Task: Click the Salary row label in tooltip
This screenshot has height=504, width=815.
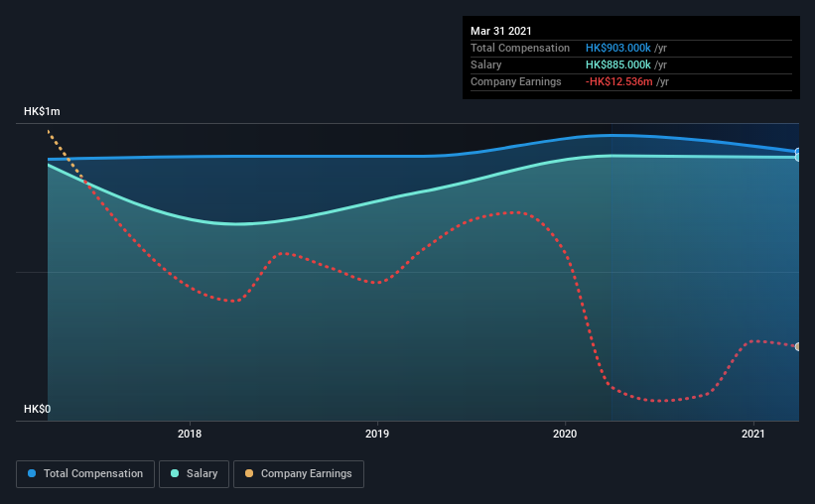Action: click(486, 64)
